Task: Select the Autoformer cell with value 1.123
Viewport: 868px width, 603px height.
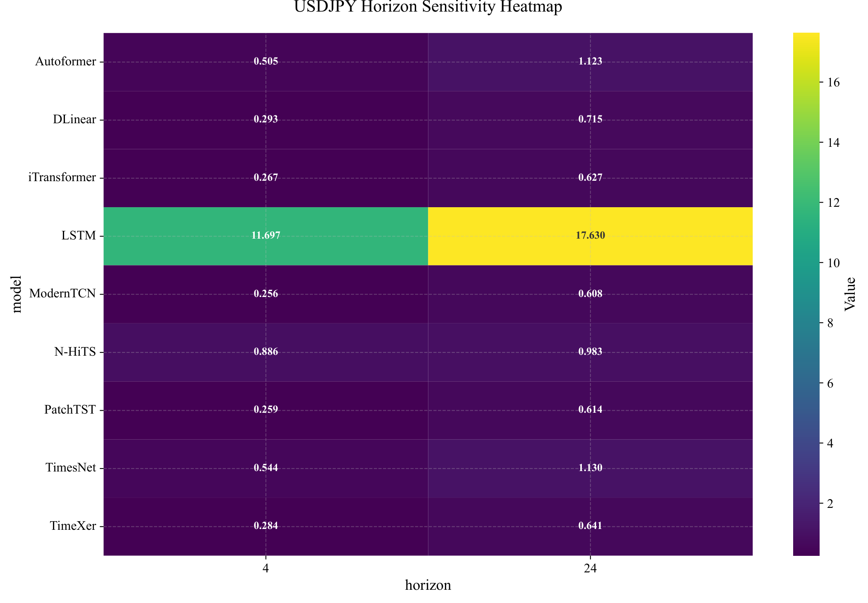Action: point(590,62)
